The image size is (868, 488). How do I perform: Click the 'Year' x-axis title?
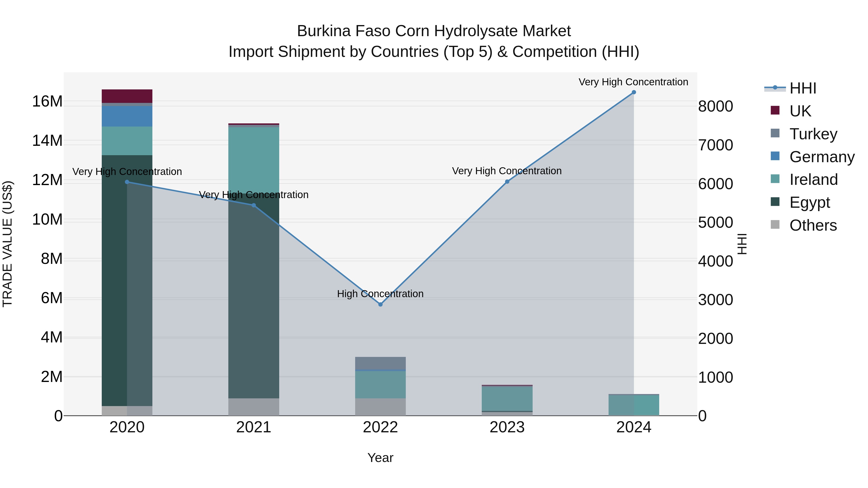coord(380,458)
